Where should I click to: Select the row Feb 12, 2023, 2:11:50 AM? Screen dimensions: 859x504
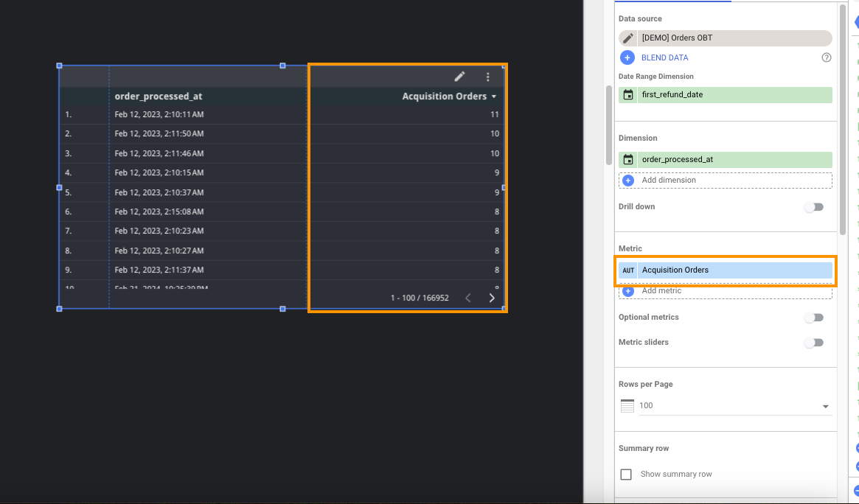tap(282, 133)
